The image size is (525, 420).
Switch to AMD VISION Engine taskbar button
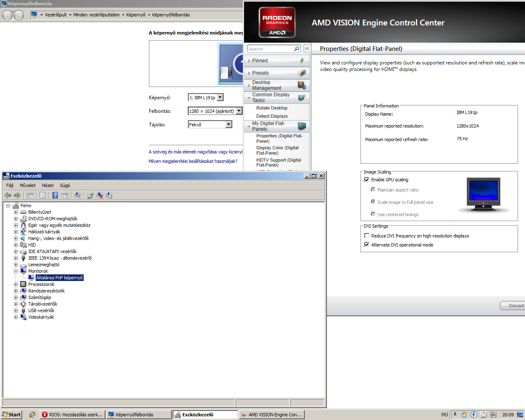272,415
